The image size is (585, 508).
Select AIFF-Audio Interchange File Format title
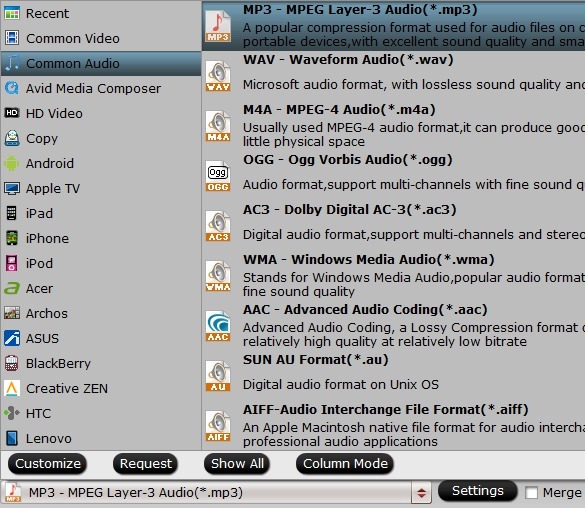click(x=386, y=410)
